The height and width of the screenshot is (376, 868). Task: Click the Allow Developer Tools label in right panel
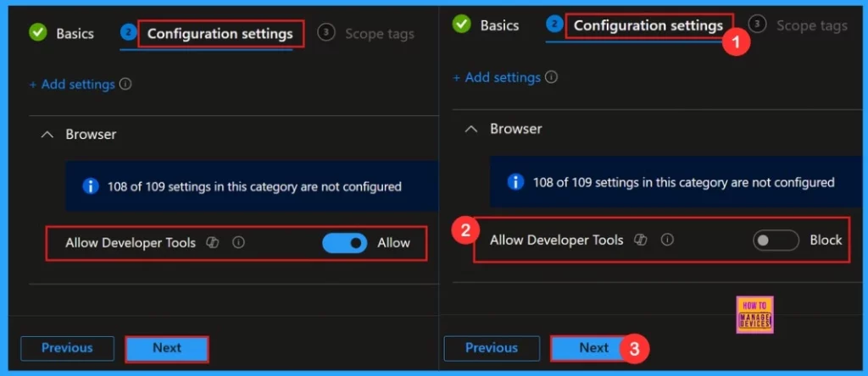click(556, 240)
